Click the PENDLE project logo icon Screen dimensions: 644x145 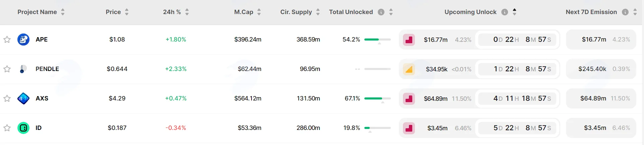(x=23, y=69)
